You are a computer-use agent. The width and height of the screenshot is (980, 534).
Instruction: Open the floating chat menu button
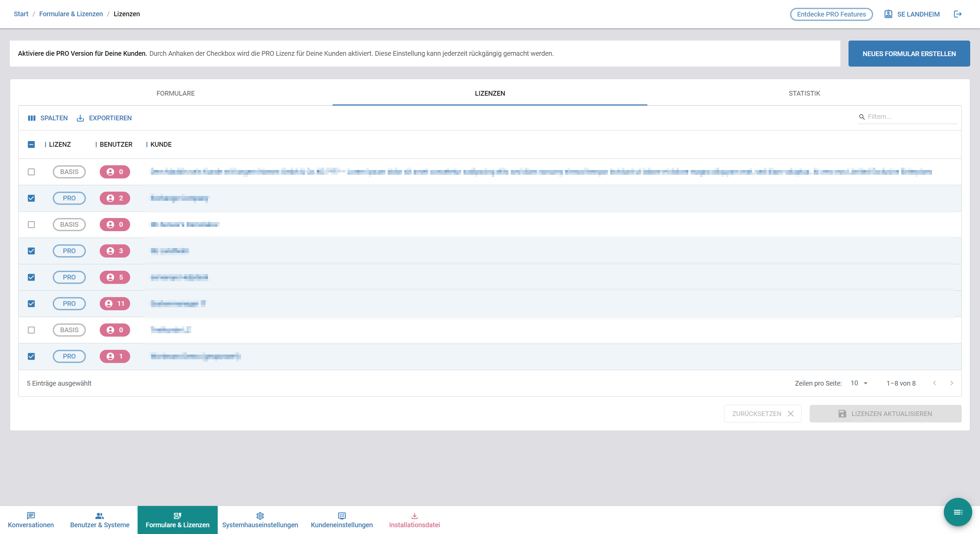(x=958, y=512)
